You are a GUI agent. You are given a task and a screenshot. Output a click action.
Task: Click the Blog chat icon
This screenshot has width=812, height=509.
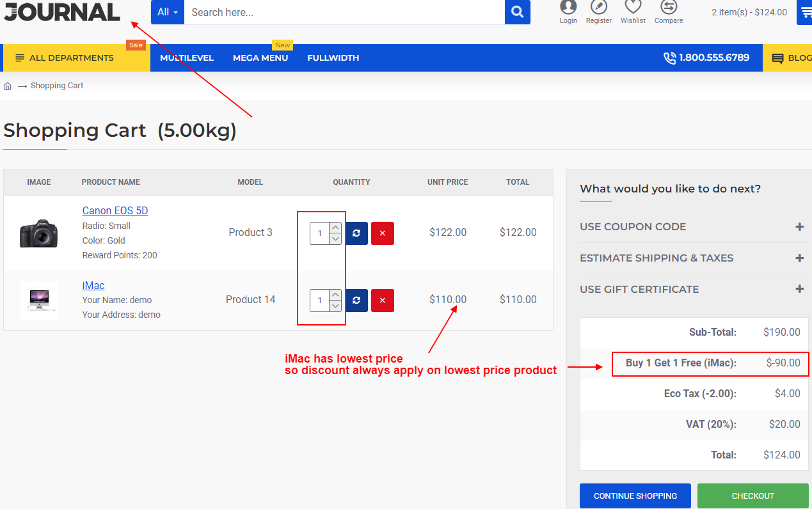[777, 58]
